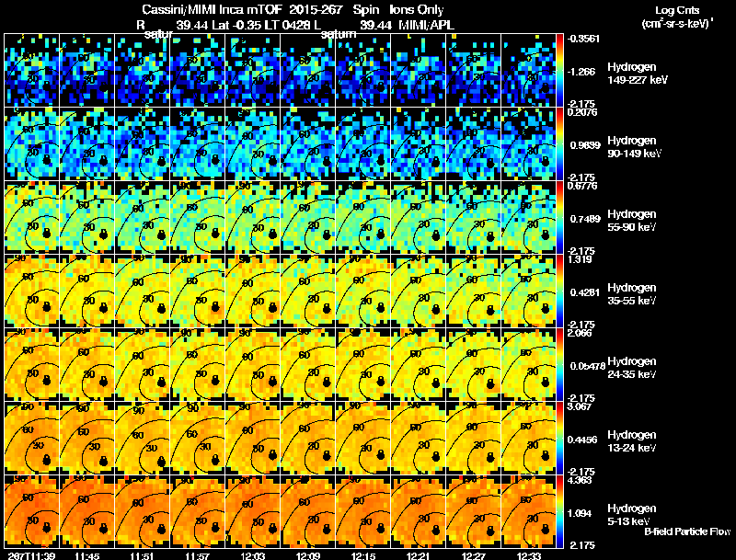This screenshot has width=736, height=560.
Task: Click the color bar beside Hydrogen 149-227 keV
Action: [560, 71]
